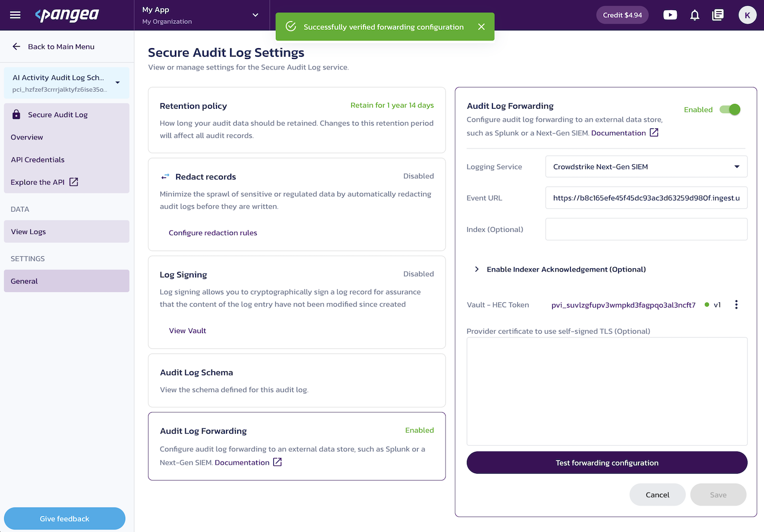This screenshot has height=532, width=764.
Task: Open the HEC Token three-dot options menu
Action: (x=736, y=304)
